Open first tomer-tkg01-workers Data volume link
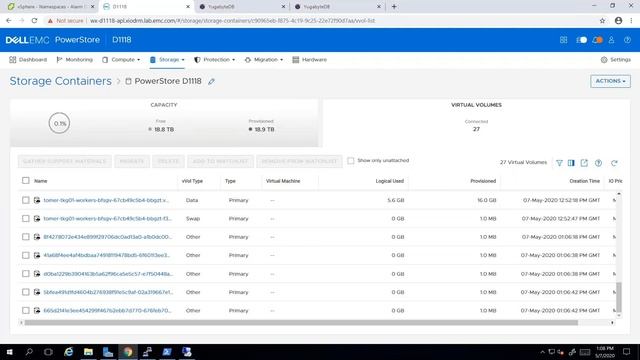Screen dimensions: 640x360 (x=106, y=200)
